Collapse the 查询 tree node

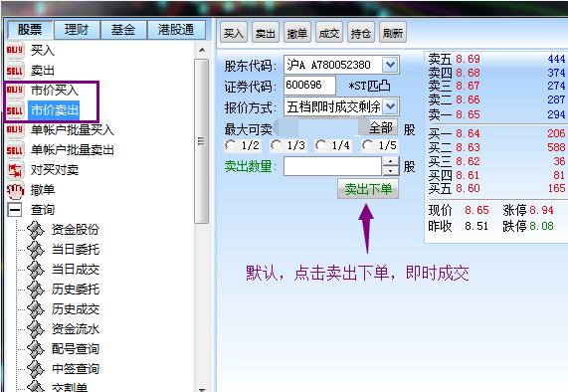pyautogui.click(x=15, y=210)
